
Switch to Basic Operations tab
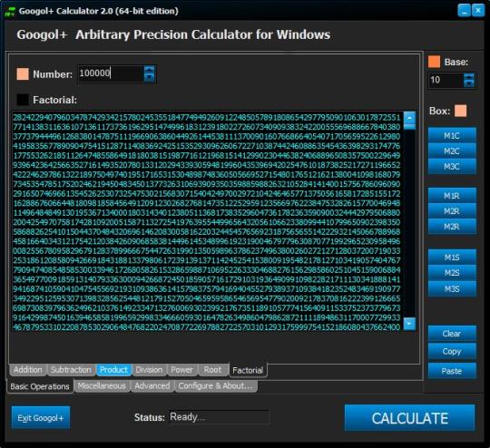pyautogui.click(x=40, y=386)
